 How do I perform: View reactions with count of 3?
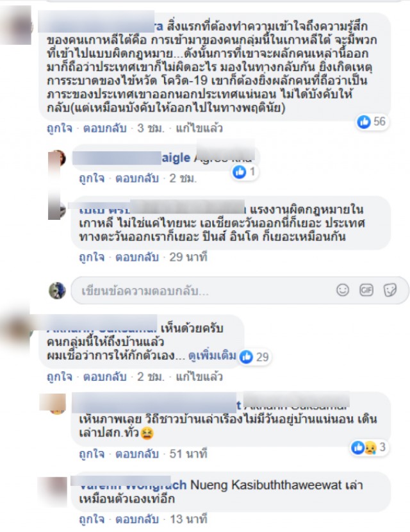368,447
